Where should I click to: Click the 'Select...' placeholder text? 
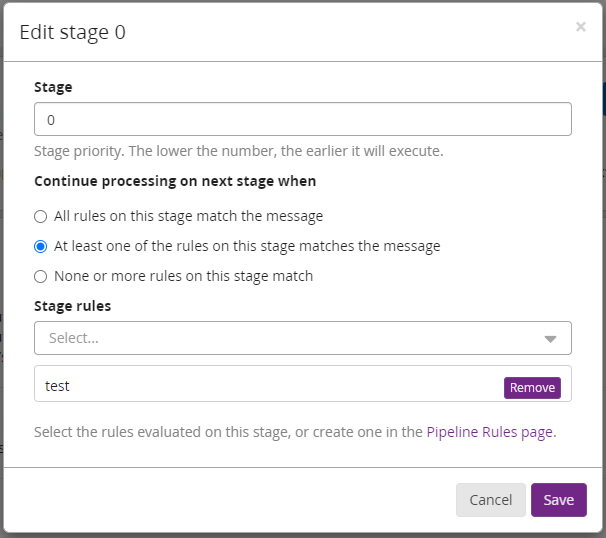click(74, 338)
